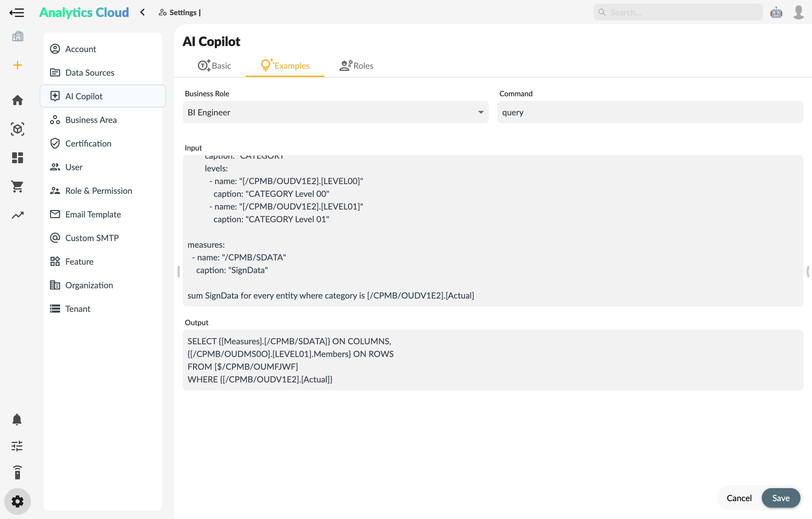The image size is (812, 519).
Task: Click the Save button
Action: point(781,498)
